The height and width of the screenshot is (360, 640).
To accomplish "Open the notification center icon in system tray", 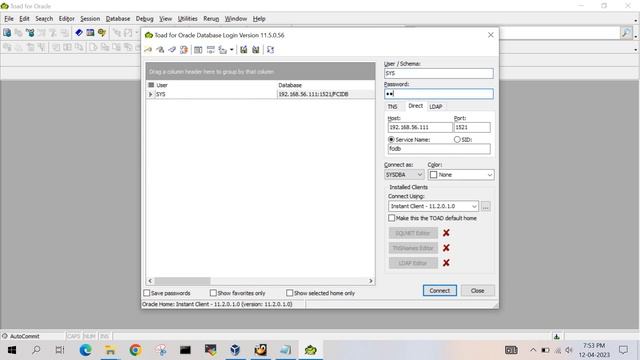I will [623, 350].
